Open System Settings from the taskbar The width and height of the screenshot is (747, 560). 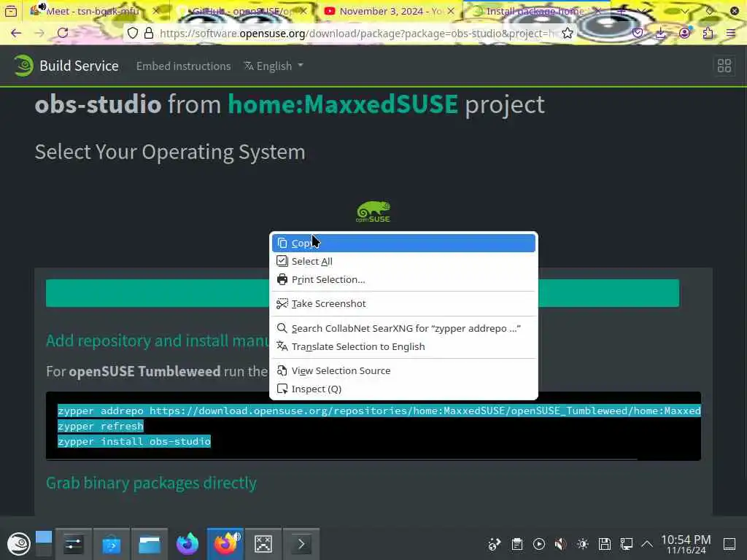(x=74, y=544)
